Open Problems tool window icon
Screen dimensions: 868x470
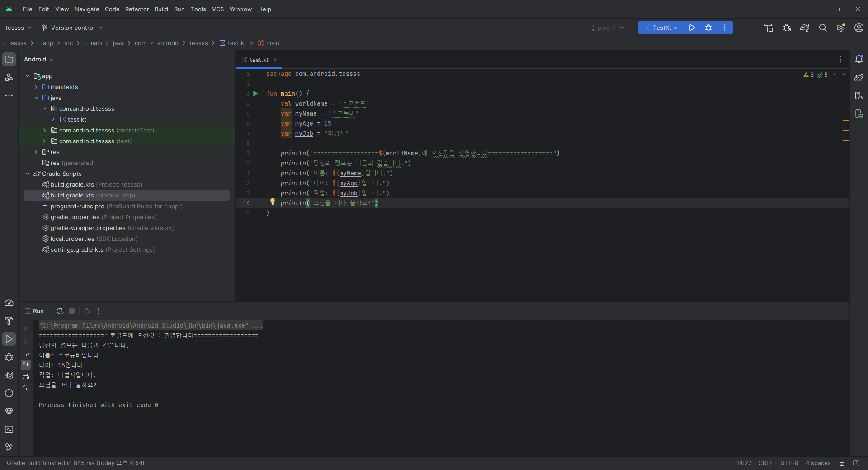pyautogui.click(x=9, y=393)
